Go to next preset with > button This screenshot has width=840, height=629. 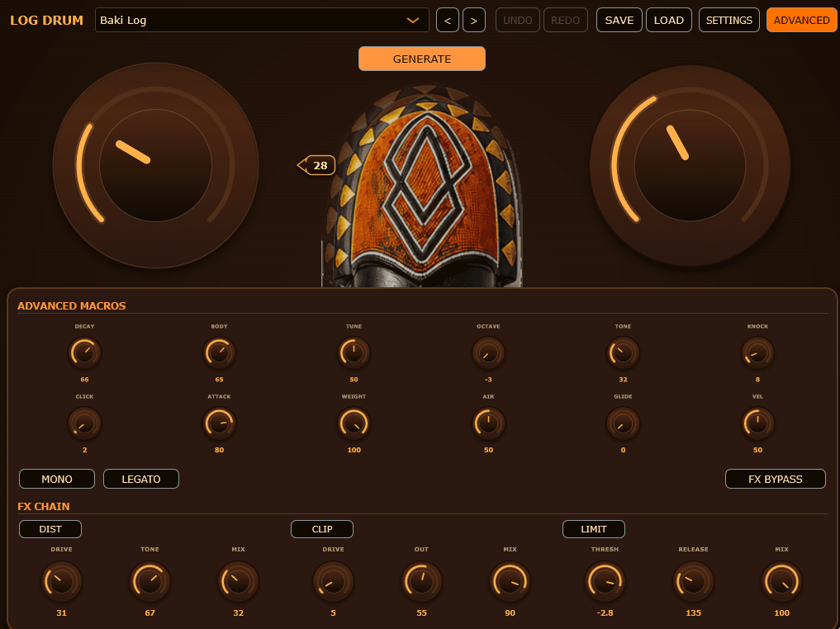point(474,21)
